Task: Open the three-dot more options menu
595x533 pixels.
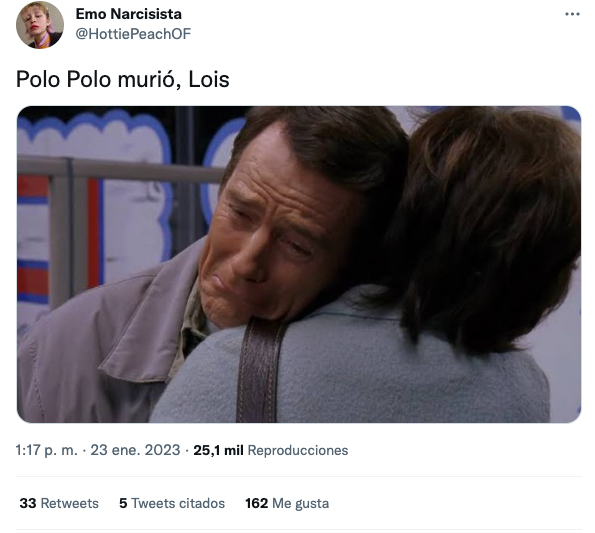Action: click(572, 14)
